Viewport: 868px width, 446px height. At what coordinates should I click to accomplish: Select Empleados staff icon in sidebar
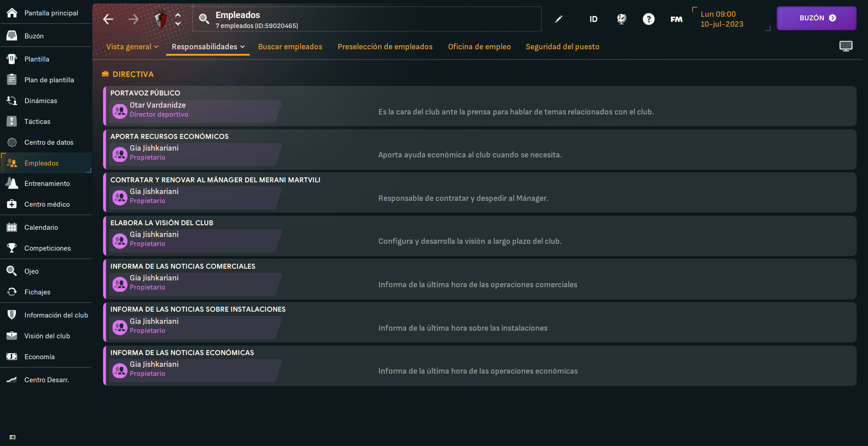[12, 163]
